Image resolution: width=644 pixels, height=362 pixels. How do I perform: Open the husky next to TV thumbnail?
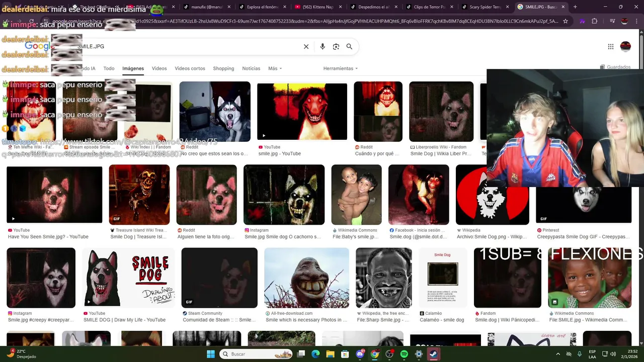(215, 112)
